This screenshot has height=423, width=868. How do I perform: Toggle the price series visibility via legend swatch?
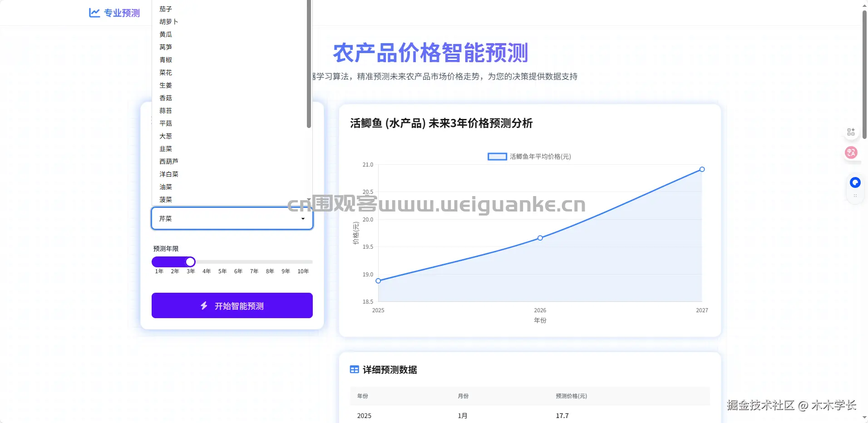pos(497,157)
